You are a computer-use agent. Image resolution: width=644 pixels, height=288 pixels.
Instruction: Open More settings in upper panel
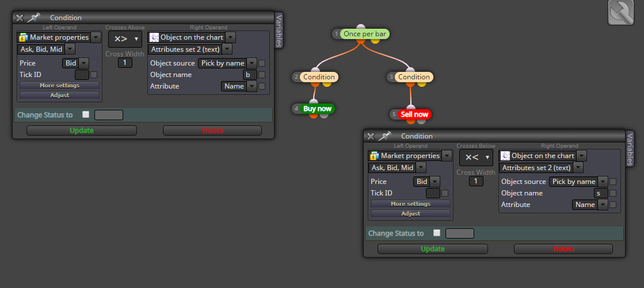(59, 86)
